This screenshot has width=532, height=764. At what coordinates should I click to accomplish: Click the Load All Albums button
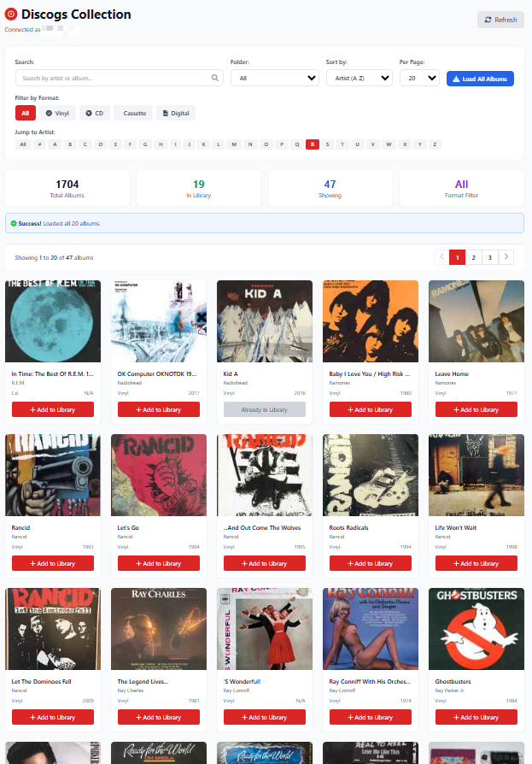(480, 79)
